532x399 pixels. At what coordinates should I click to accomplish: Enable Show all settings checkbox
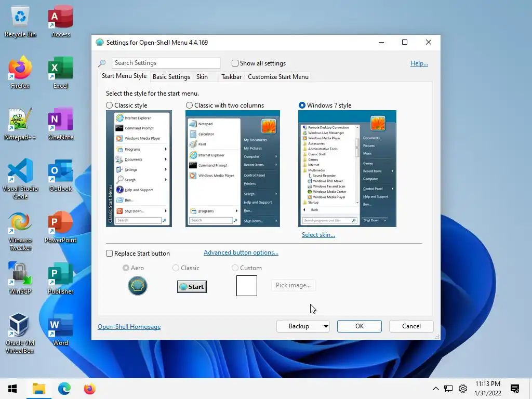pyautogui.click(x=235, y=63)
